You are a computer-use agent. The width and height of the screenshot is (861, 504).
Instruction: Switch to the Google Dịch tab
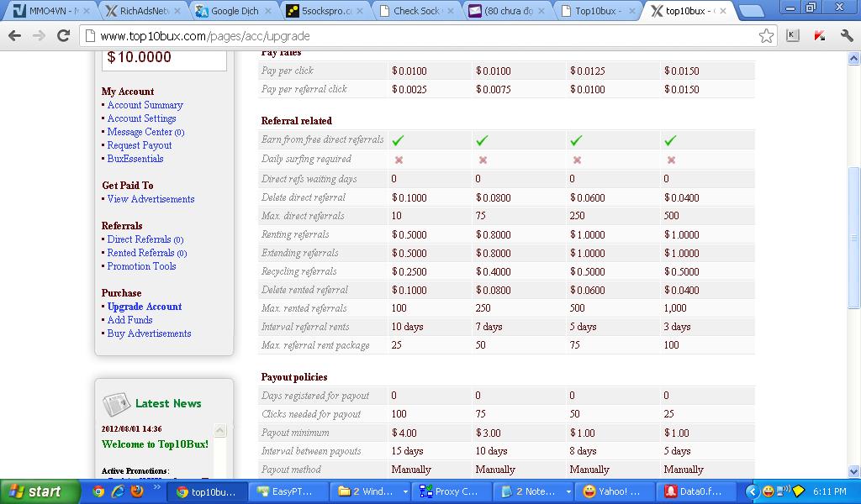tap(232, 11)
